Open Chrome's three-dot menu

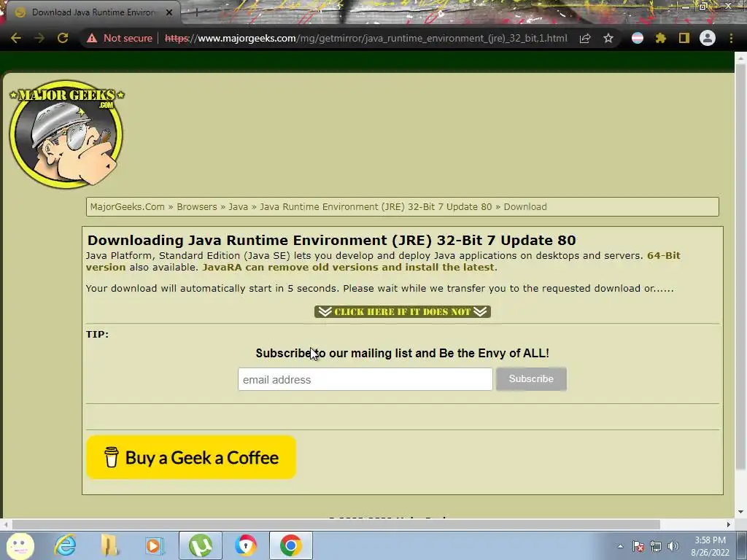[731, 38]
